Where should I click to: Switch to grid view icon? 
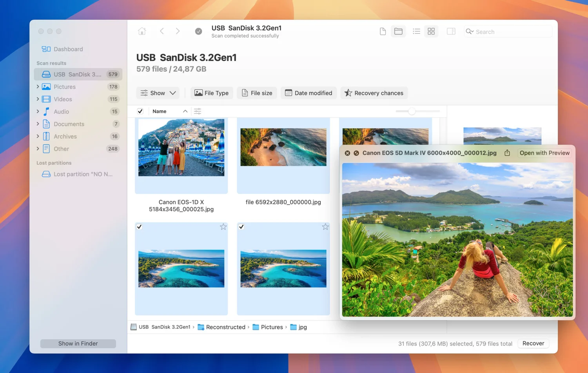pyautogui.click(x=431, y=31)
